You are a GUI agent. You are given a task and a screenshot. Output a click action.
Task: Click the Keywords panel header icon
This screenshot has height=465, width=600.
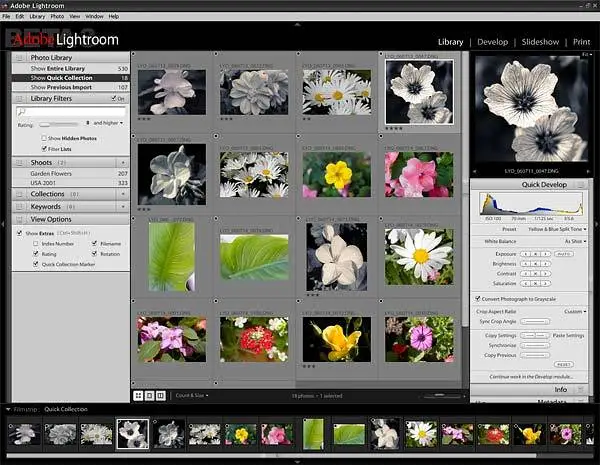19,207
